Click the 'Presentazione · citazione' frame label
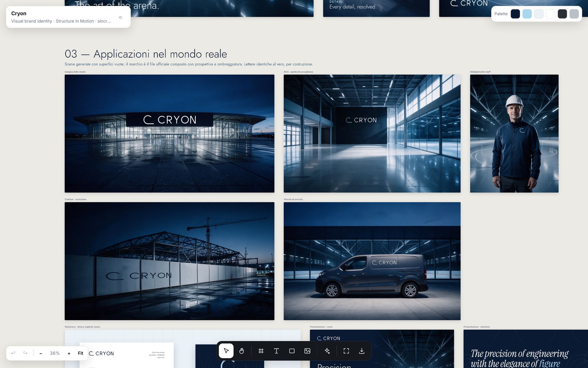Image resolution: width=588 pixels, height=368 pixels. (477, 327)
